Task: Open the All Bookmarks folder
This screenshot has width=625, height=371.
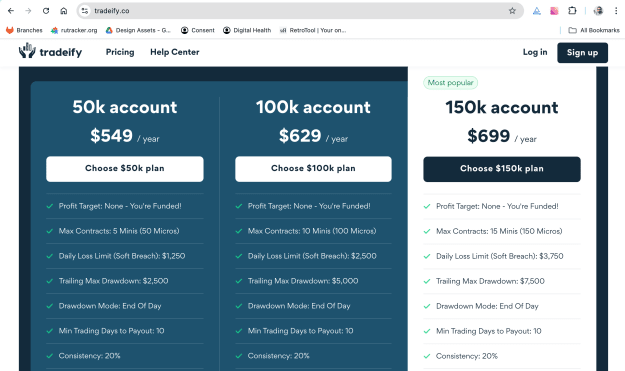Action: (x=594, y=30)
